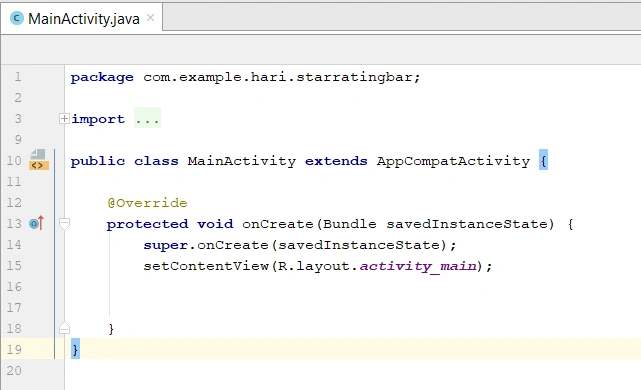641x390 pixels.
Task: Click the closing brace on line 18
Action: tap(111, 329)
